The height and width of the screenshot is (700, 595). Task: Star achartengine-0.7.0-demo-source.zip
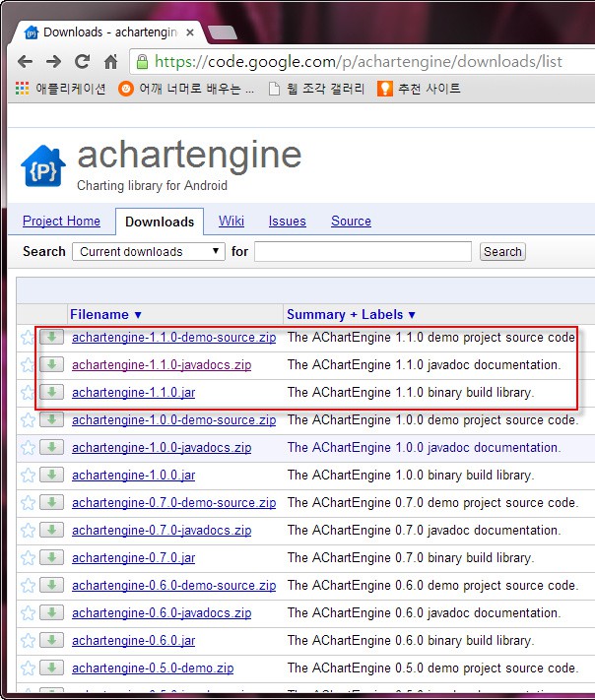point(28,503)
